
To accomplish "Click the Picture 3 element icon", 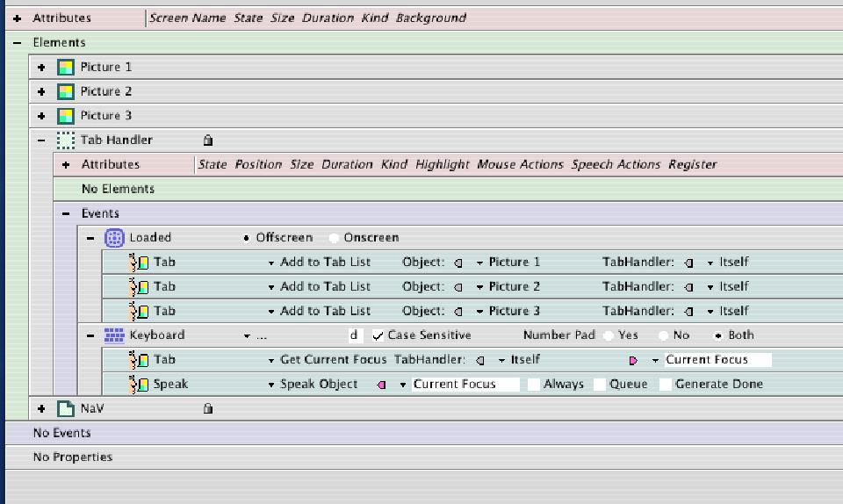I will (66, 116).
